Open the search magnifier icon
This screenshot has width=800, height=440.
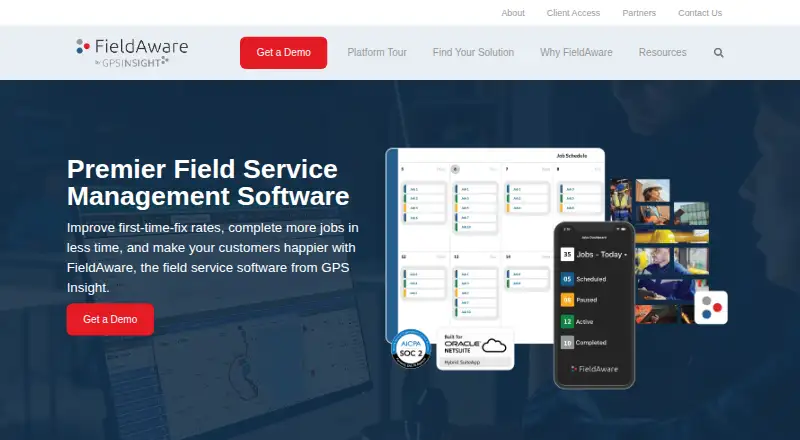coord(718,53)
